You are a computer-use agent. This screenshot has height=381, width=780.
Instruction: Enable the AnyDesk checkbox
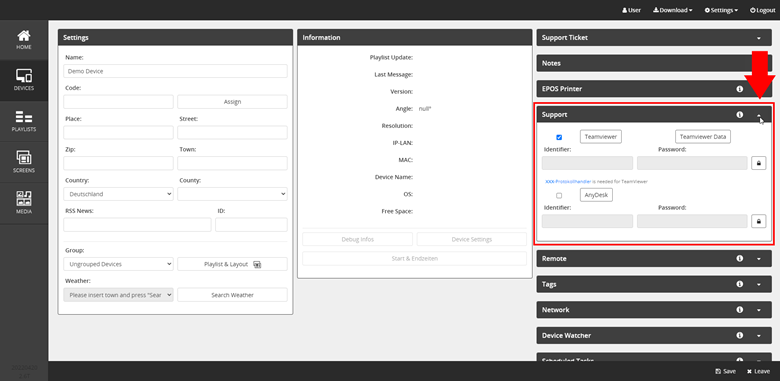tap(559, 195)
